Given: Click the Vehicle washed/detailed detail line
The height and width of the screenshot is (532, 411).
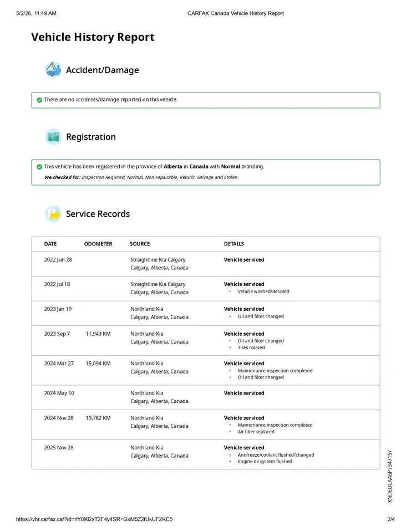Looking at the screenshot, I should pyautogui.click(x=263, y=291).
